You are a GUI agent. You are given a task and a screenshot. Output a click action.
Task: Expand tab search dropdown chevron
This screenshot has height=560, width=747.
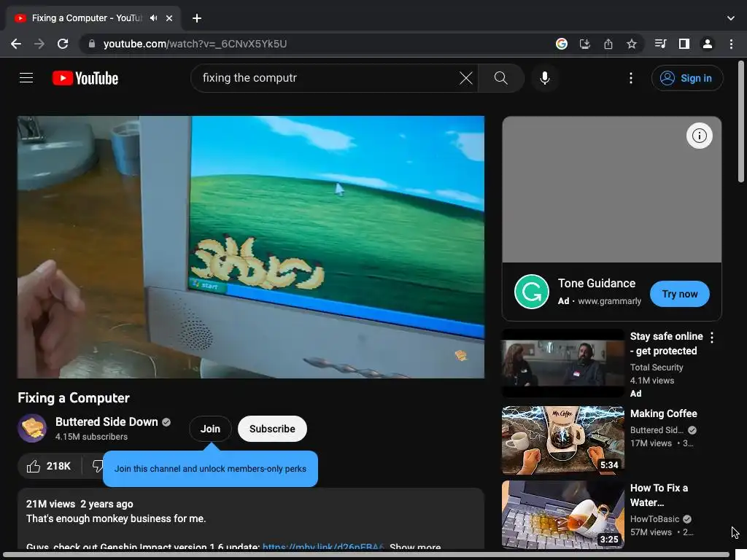[x=731, y=18]
